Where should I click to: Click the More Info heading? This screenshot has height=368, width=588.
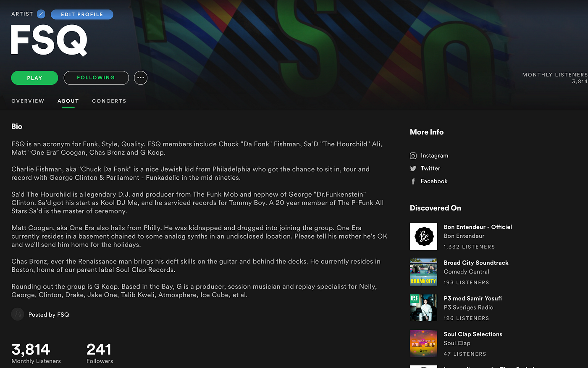pos(427,132)
